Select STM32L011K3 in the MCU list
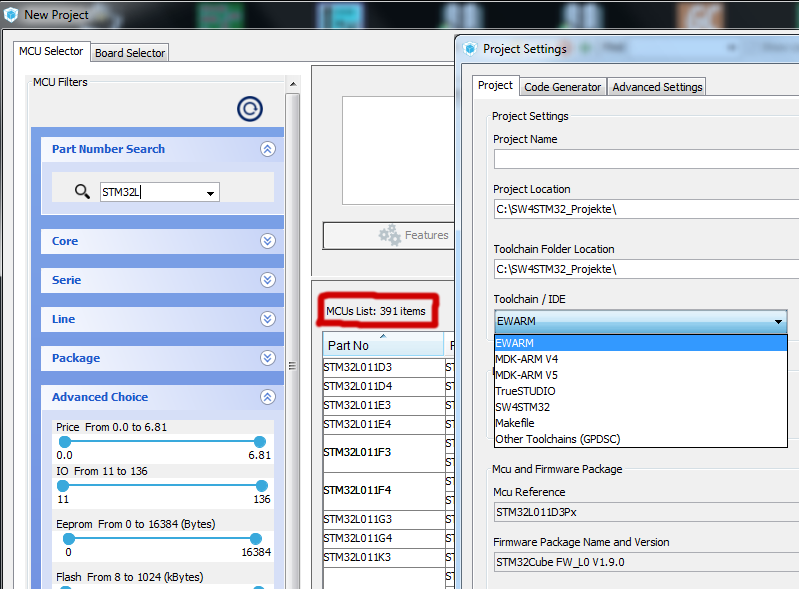 pos(384,557)
